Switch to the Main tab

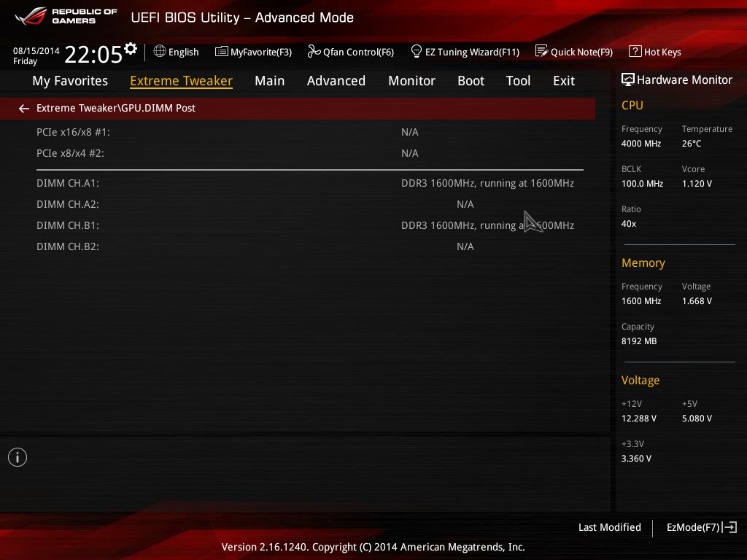coord(270,81)
